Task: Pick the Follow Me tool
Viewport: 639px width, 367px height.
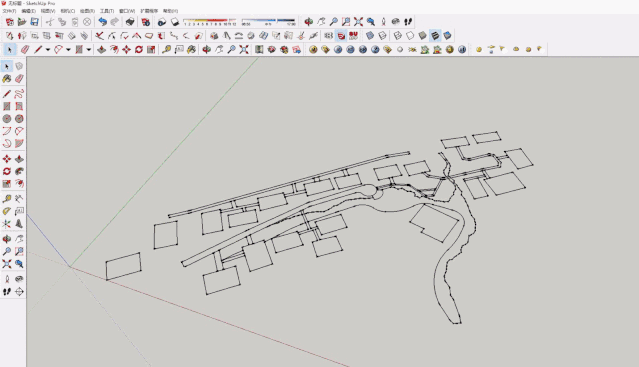Action: pos(19,171)
